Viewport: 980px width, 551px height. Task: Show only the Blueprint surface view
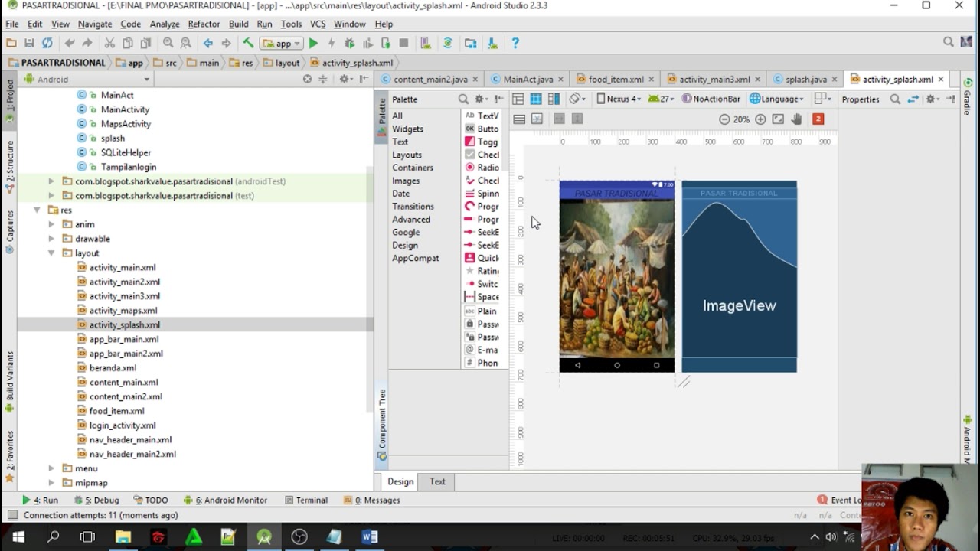[x=536, y=99]
